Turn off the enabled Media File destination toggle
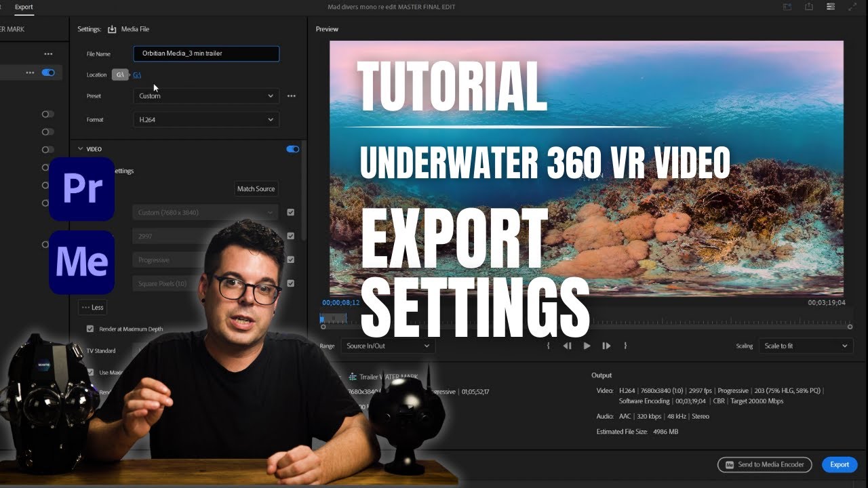This screenshot has width=868, height=488. (x=48, y=73)
